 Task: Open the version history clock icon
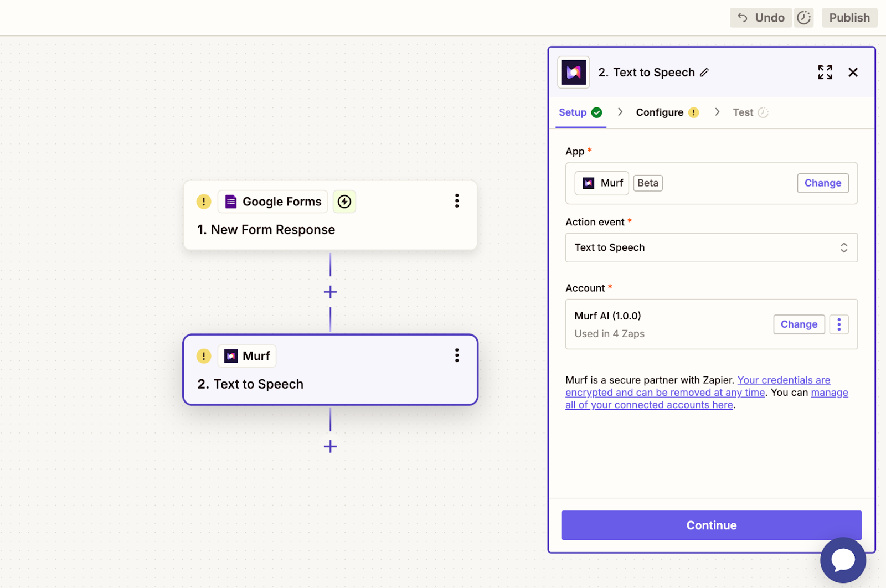803,18
